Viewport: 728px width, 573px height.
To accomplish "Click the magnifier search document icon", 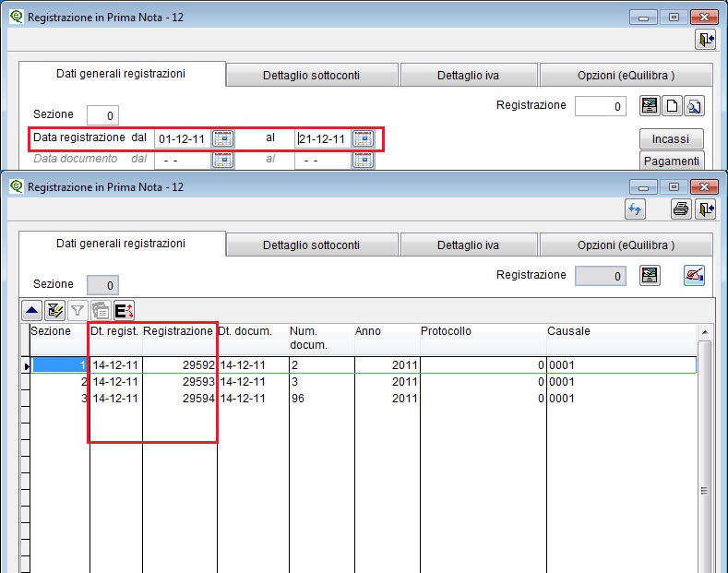I will [694, 106].
